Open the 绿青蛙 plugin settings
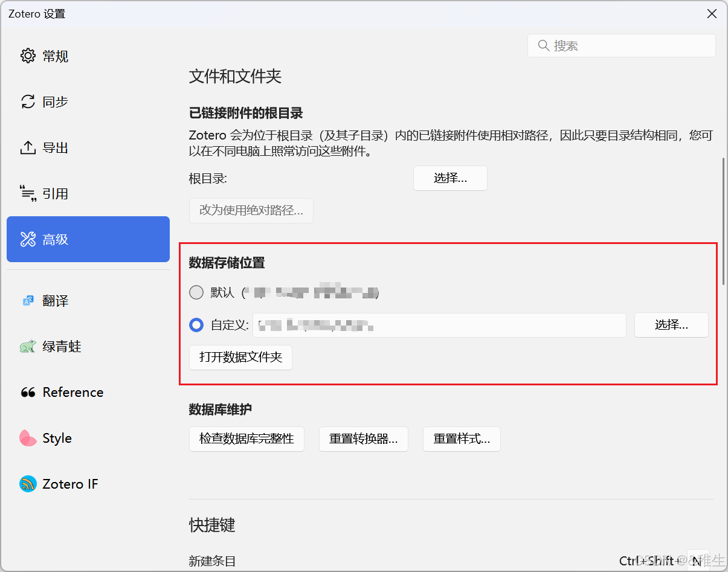Screen dimensions: 728x572 pos(88,347)
